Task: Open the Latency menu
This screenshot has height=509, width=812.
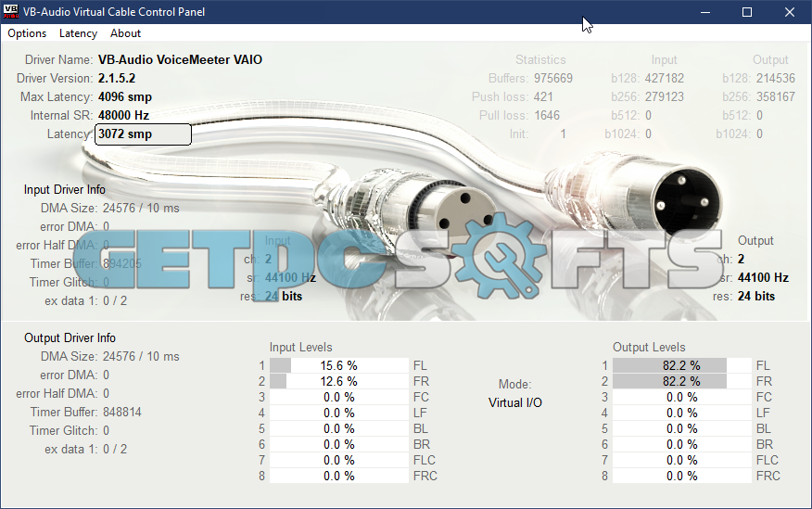Action: 78,33
